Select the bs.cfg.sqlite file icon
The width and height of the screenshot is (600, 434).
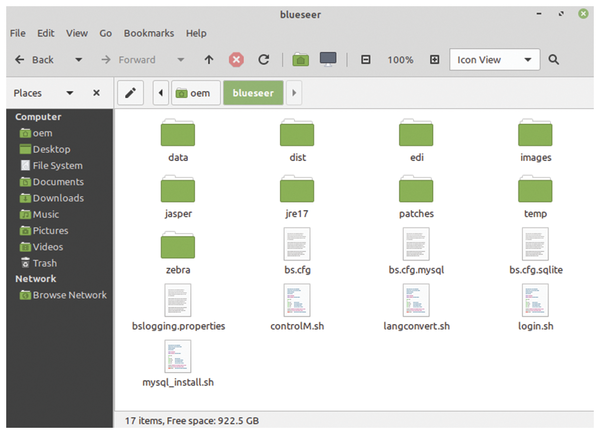[x=535, y=244]
